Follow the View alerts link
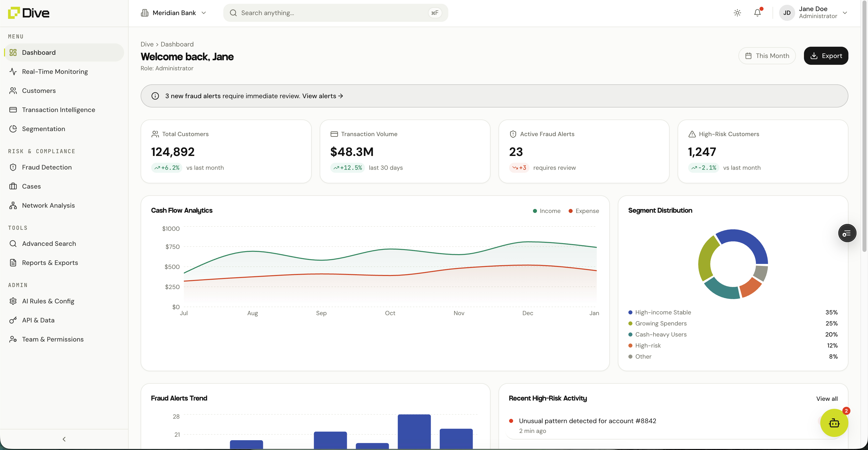 (322, 96)
